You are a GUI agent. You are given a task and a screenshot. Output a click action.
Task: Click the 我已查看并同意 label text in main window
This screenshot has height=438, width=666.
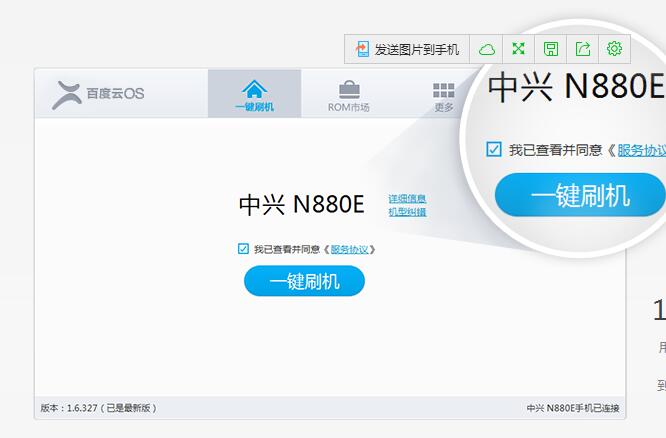tap(287, 249)
